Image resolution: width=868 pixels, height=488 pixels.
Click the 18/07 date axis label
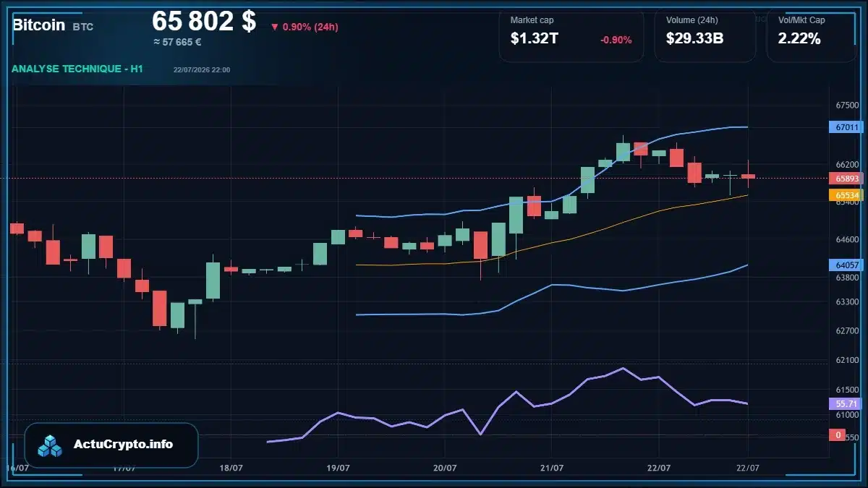tap(230, 468)
